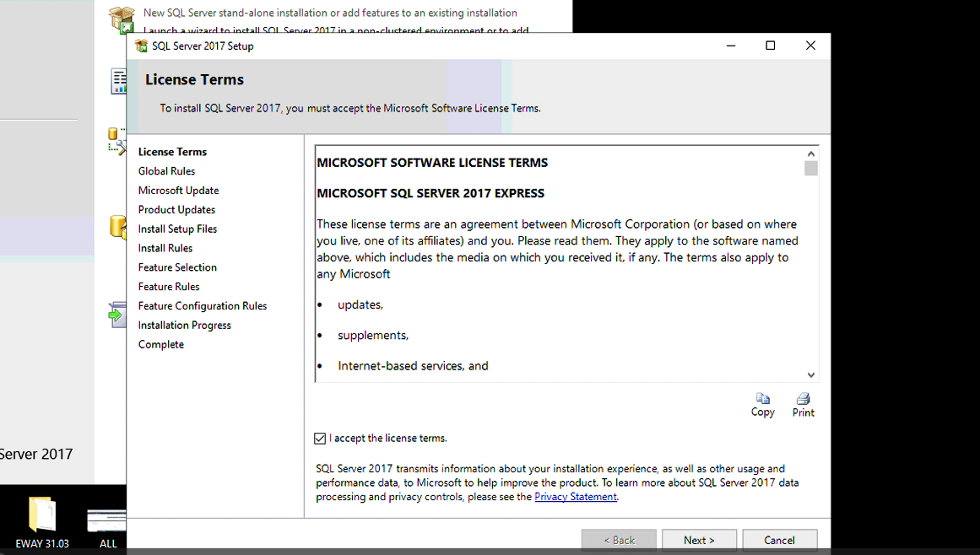
Task: Click license text scroll down arrow
Action: (x=810, y=374)
